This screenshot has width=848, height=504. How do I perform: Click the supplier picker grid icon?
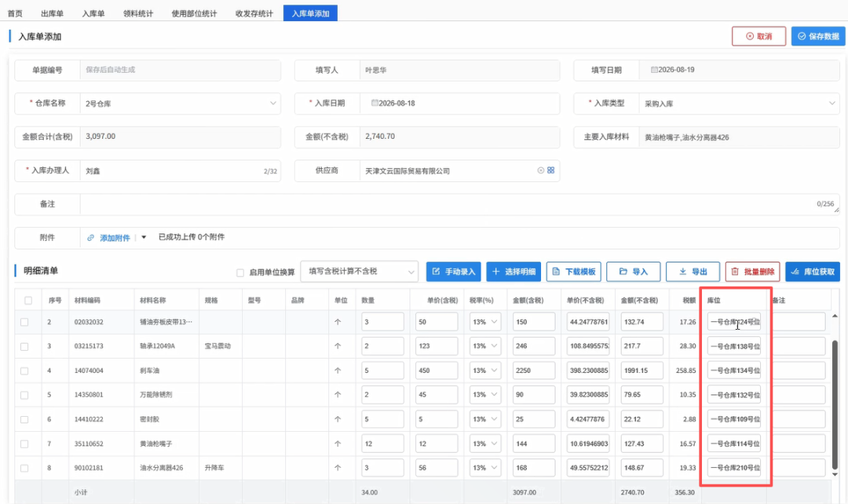(x=550, y=170)
